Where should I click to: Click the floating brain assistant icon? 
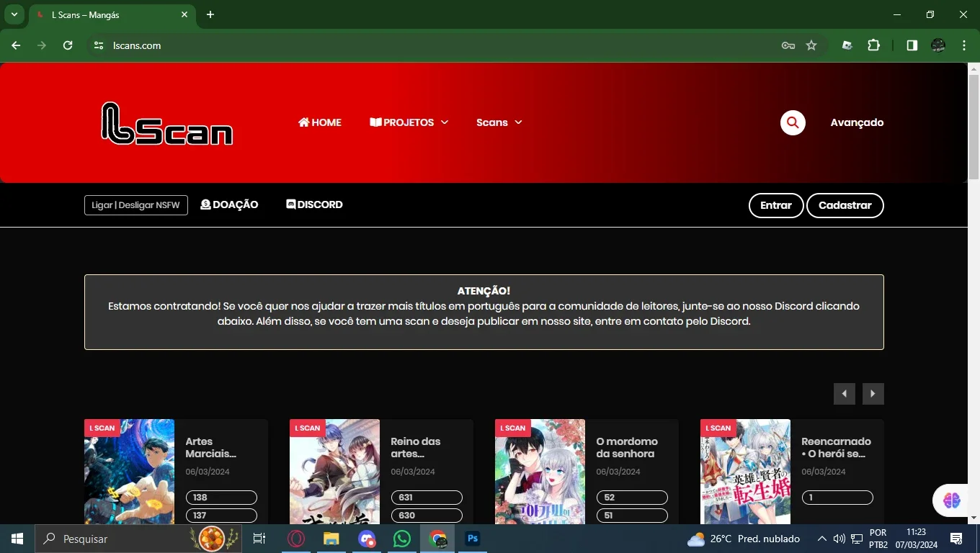click(951, 500)
